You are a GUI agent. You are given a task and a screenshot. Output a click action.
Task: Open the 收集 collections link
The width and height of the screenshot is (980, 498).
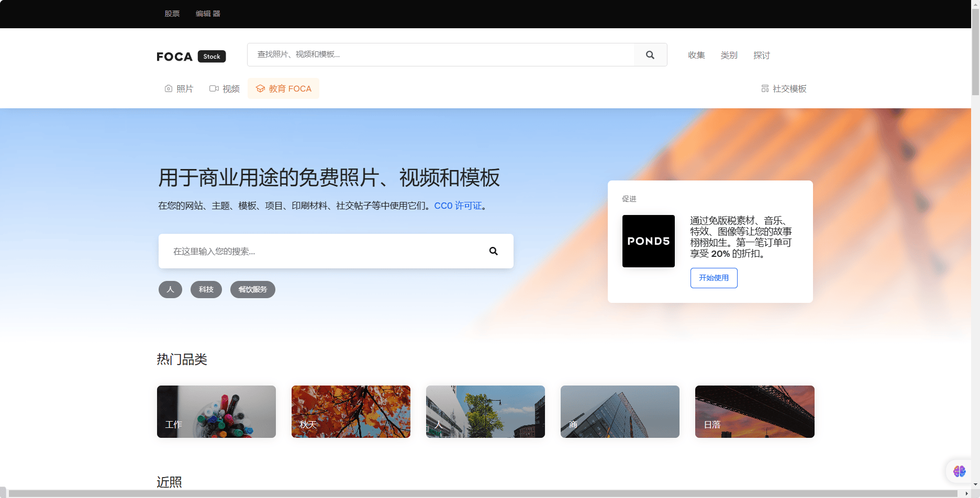[696, 55]
